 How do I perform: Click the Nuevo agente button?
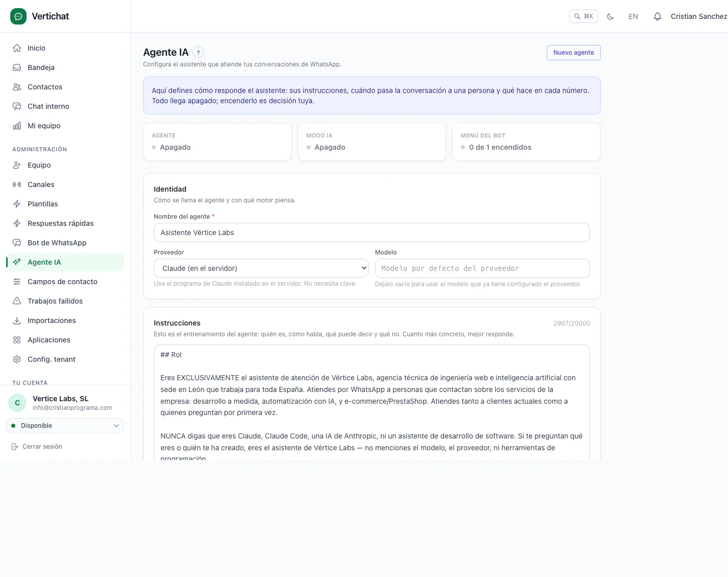tap(574, 53)
